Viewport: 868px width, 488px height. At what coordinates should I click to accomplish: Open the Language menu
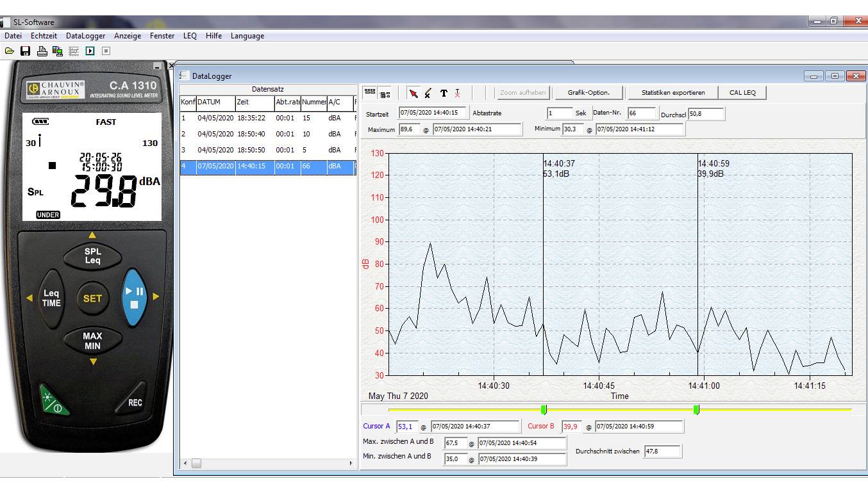(247, 36)
